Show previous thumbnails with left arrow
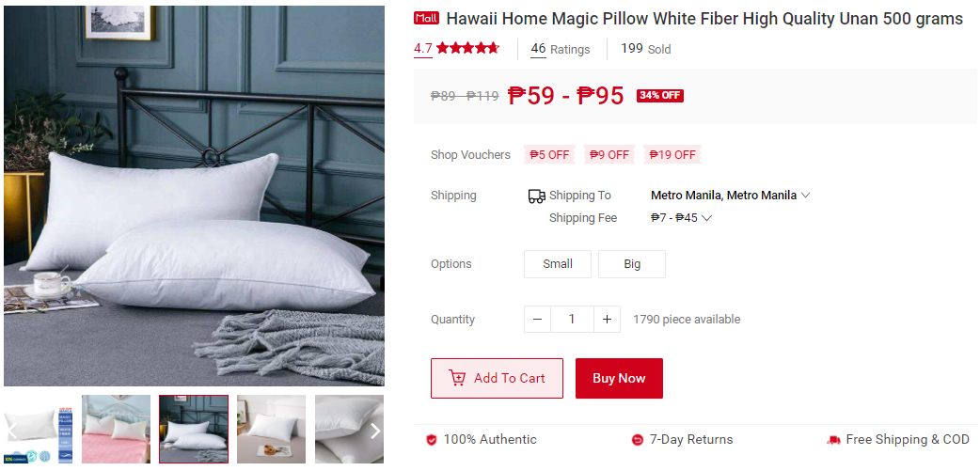 tap(10, 431)
